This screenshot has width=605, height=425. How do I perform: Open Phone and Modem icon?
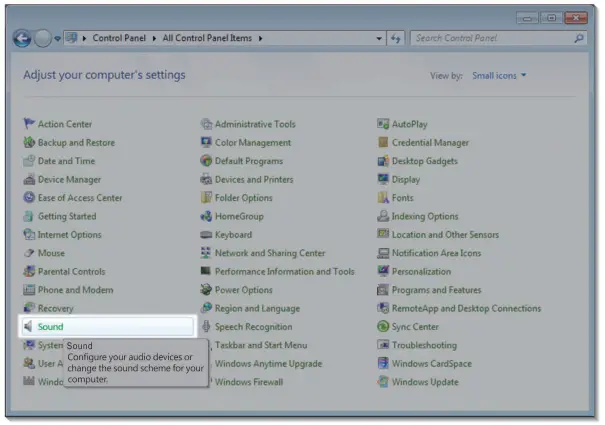[x=29, y=290]
